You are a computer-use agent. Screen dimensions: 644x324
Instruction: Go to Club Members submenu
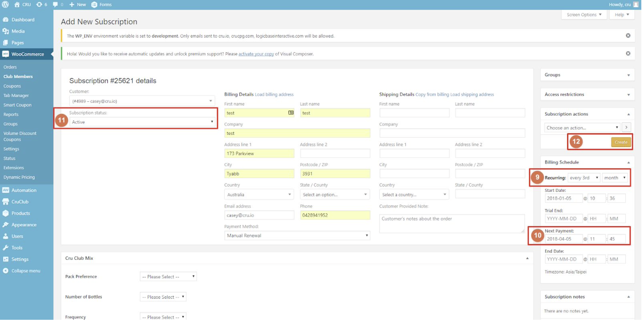click(18, 77)
